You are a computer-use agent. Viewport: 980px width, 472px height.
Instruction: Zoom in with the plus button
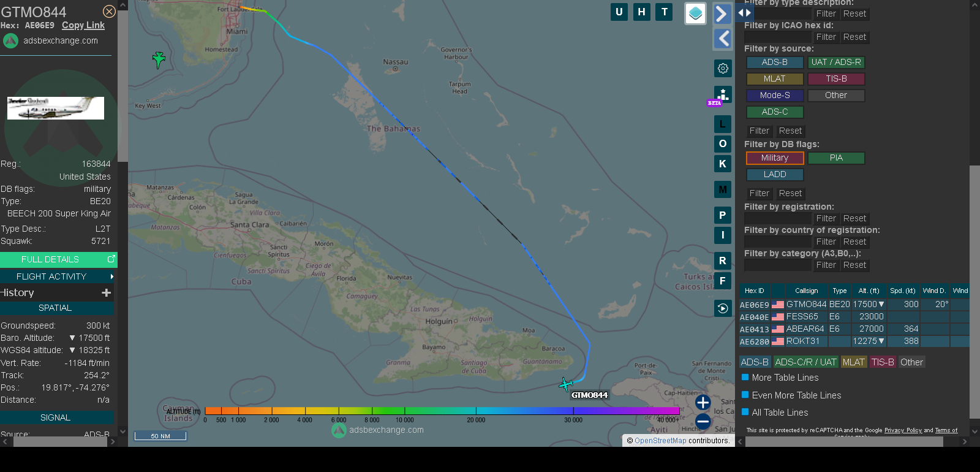coord(703,403)
